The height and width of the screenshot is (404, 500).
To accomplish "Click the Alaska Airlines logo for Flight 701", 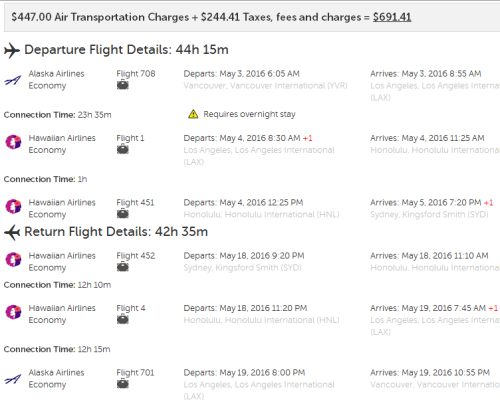I will 13,379.
